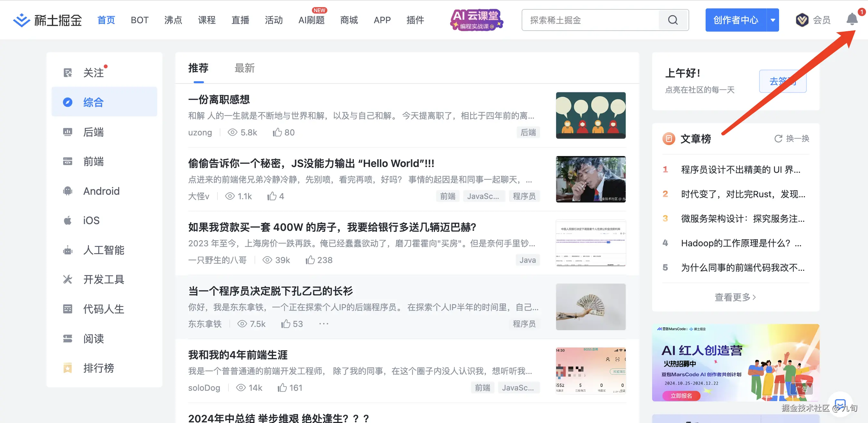Screen dimensions: 868x423
Task: Open the thumbnail of the 一份离职感想 article
Action: click(591, 115)
